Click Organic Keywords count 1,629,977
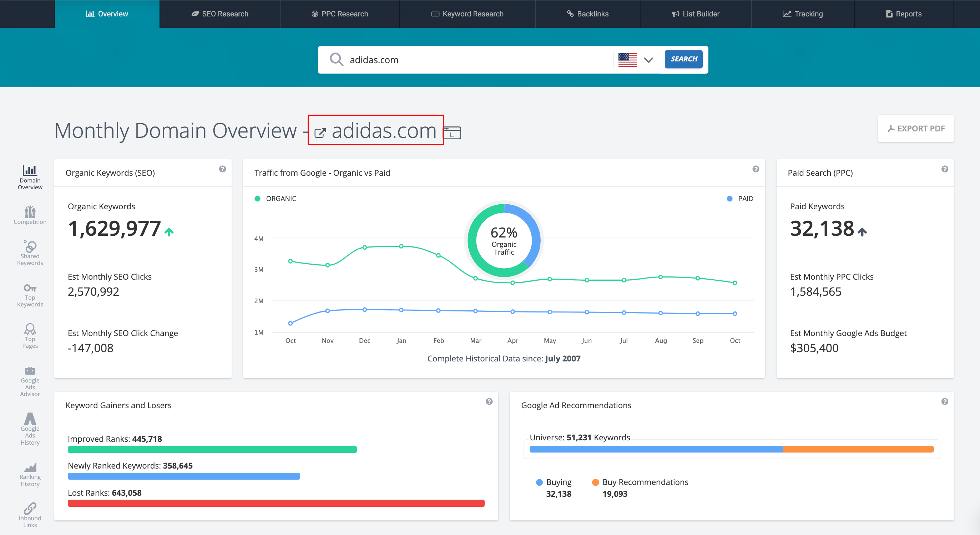Image resolution: width=980 pixels, height=535 pixels. click(x=114, y=229)
